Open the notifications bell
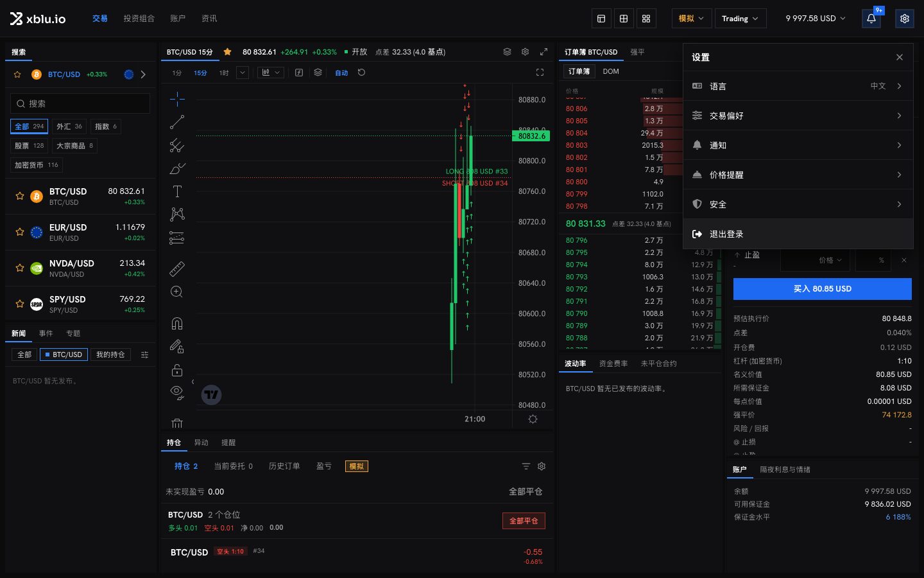The height and width of the screenshot is (578, 924). pyautogui.click(x=871, y=19)
